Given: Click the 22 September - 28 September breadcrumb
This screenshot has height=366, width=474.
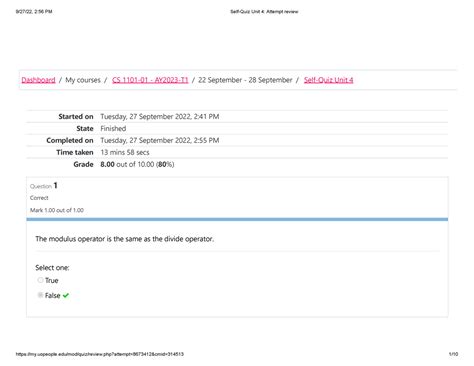Looking at the screenshot, I should [245, 80].
